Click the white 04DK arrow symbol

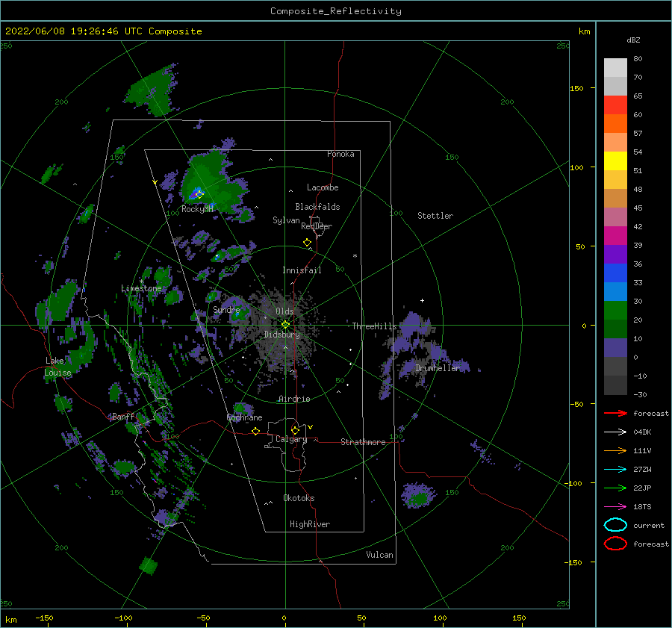tap(615, 432)
